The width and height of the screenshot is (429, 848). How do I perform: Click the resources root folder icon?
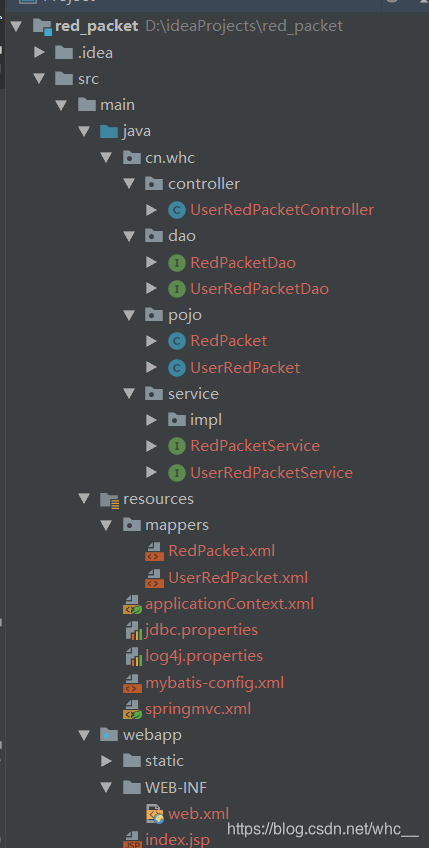(x=110, y=500)
